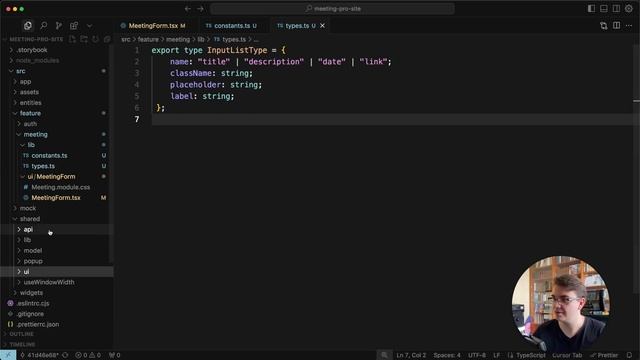The image size is (640, 360).
Task: Click the meeting-pro-site command search box
Action: click(332, 9)
